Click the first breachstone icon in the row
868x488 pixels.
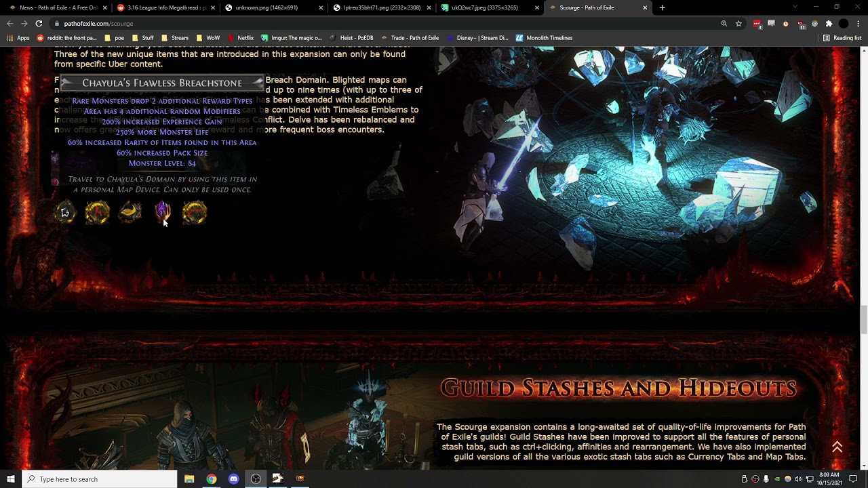pyautogui.click(x=65, y=213)
